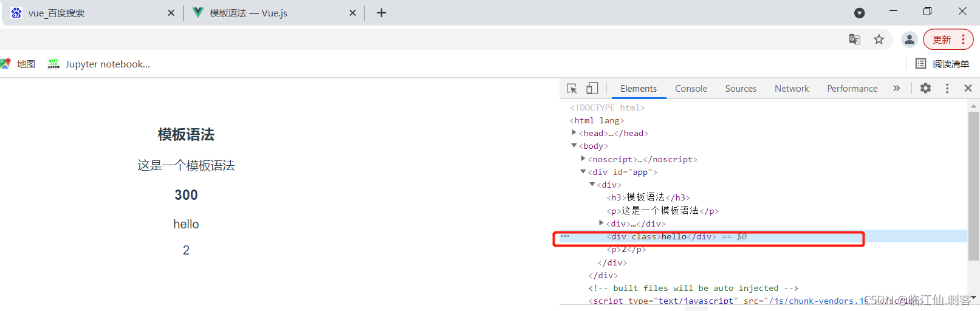The image size is (980, 311).
Task: Open the Jupyter notebook bookmark
Action: pos(99,64)
